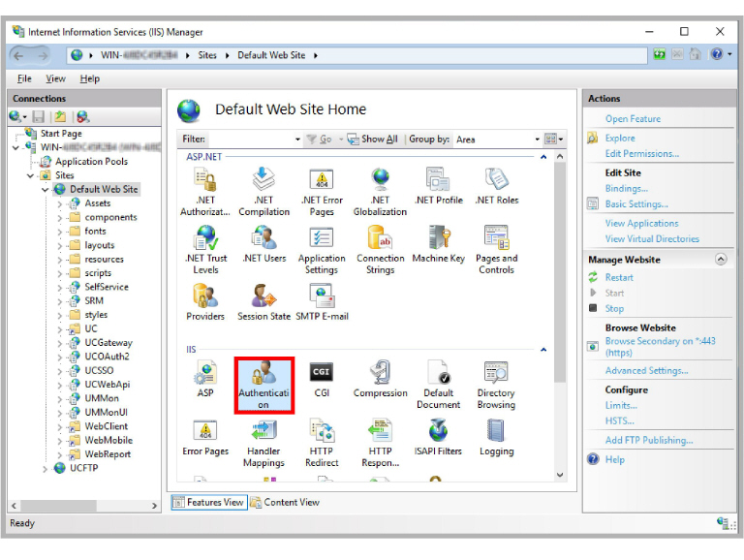Collapse the Manage Website actions section

point(721,259)
